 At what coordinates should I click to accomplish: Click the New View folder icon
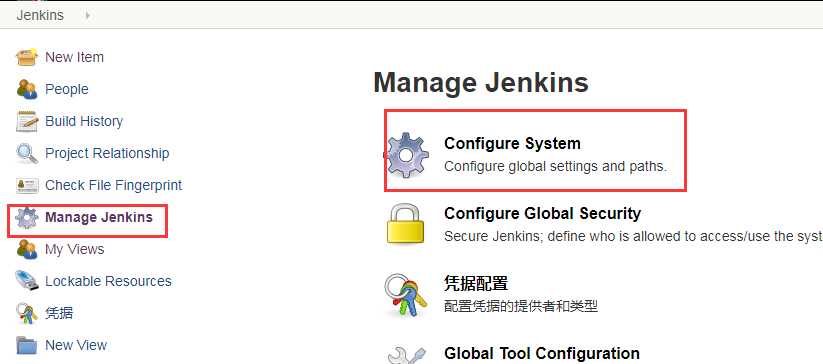point(27,345)
